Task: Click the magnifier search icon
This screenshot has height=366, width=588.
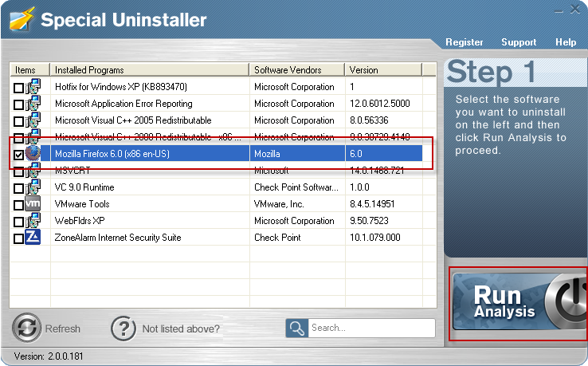Action: 297,328
